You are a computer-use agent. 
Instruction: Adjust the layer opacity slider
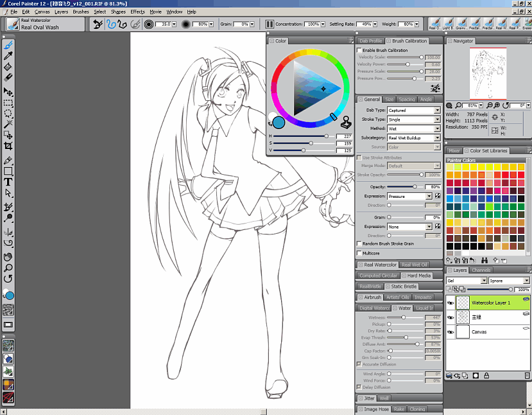click(490, 289)
